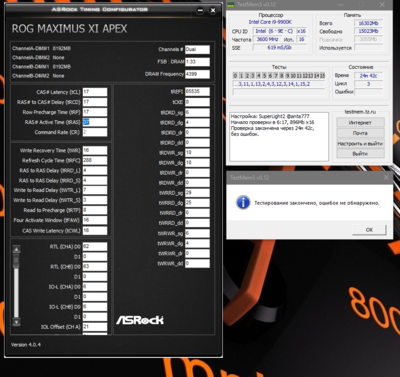Click the Выйти button
Viewport: 400px width, 377px height.
tap(360, 154)
